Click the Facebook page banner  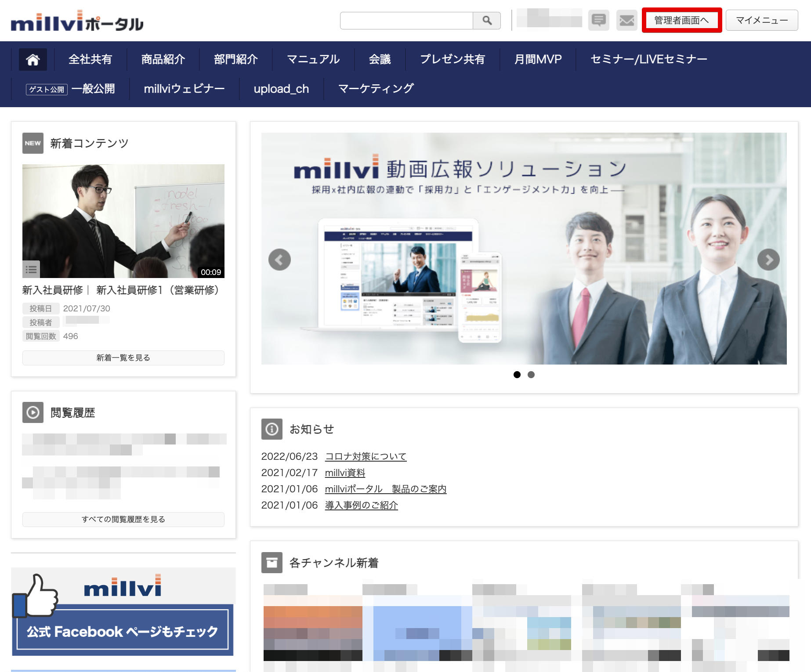tap(123, 611)
